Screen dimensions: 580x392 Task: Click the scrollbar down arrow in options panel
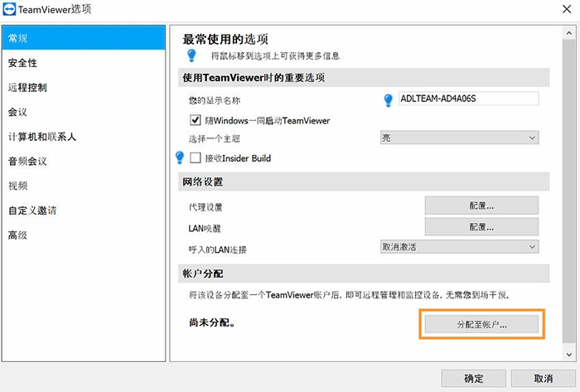point(569,355)
